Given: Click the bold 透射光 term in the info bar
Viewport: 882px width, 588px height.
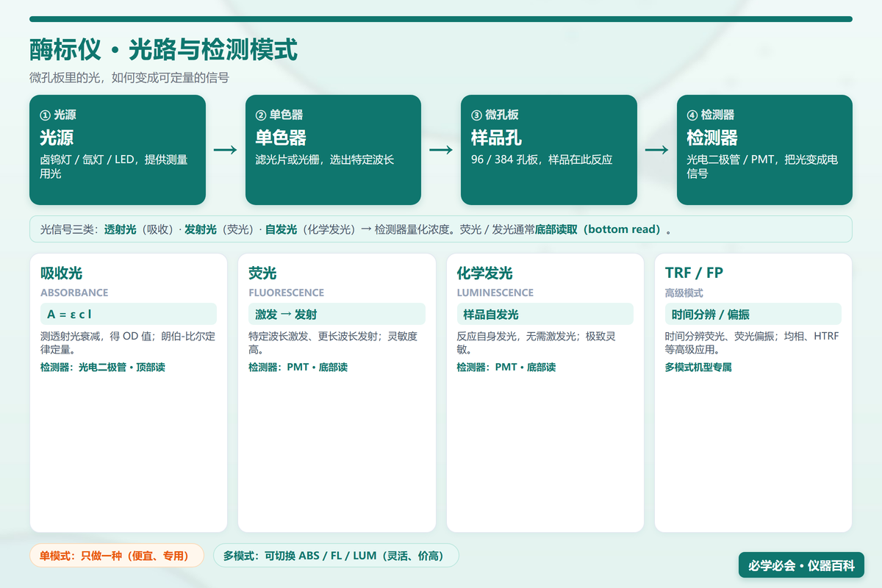Looking at the screenshot, I should tap(121, 229).
